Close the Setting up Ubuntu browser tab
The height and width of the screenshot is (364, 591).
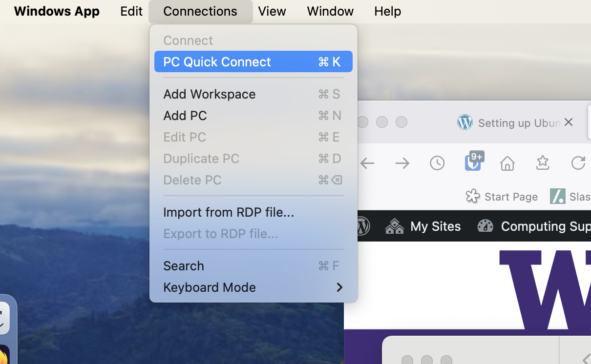click(568, 122)
